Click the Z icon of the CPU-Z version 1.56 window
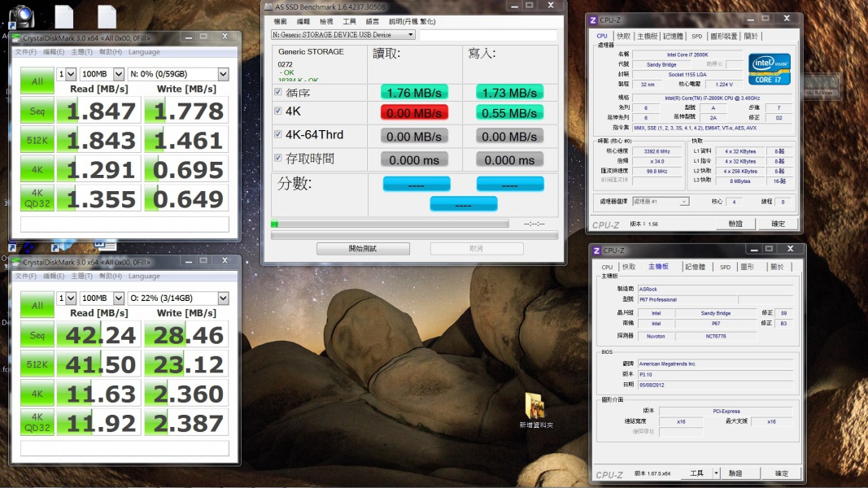Screen dimensions: 868x488 pos(593,20)
